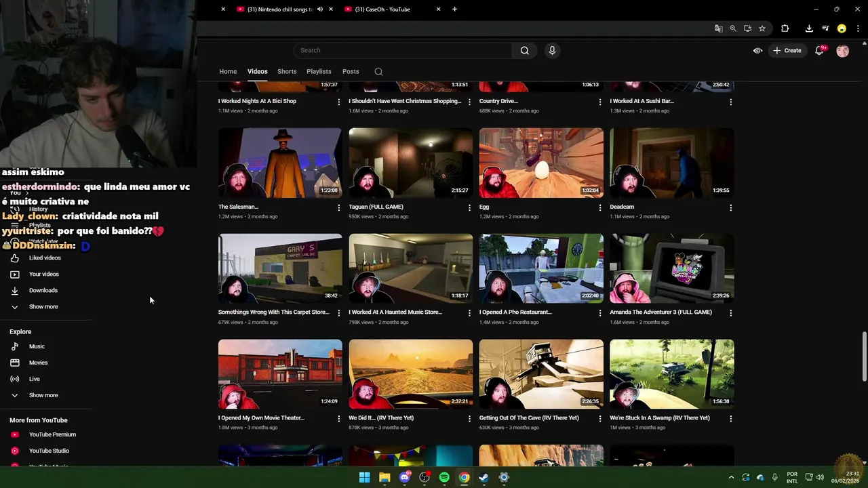
Task: Open options menu for Taguan (FULL GAME) video
Action: [x=469, y=207]
